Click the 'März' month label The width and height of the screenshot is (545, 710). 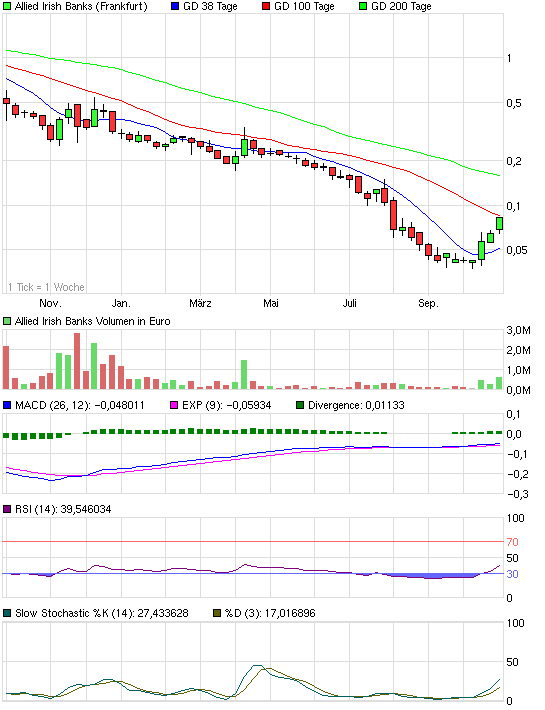point(200,303)
